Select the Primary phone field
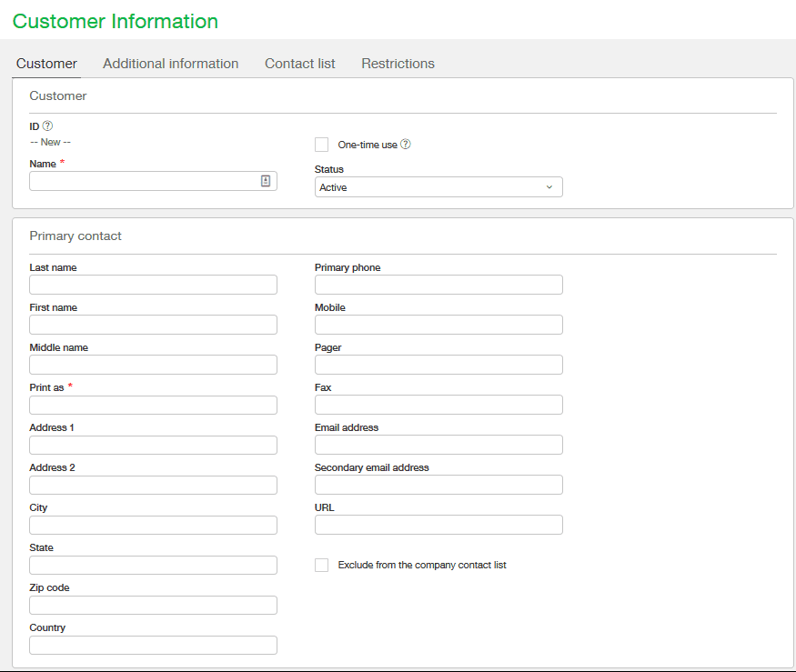 coord(438,284)
